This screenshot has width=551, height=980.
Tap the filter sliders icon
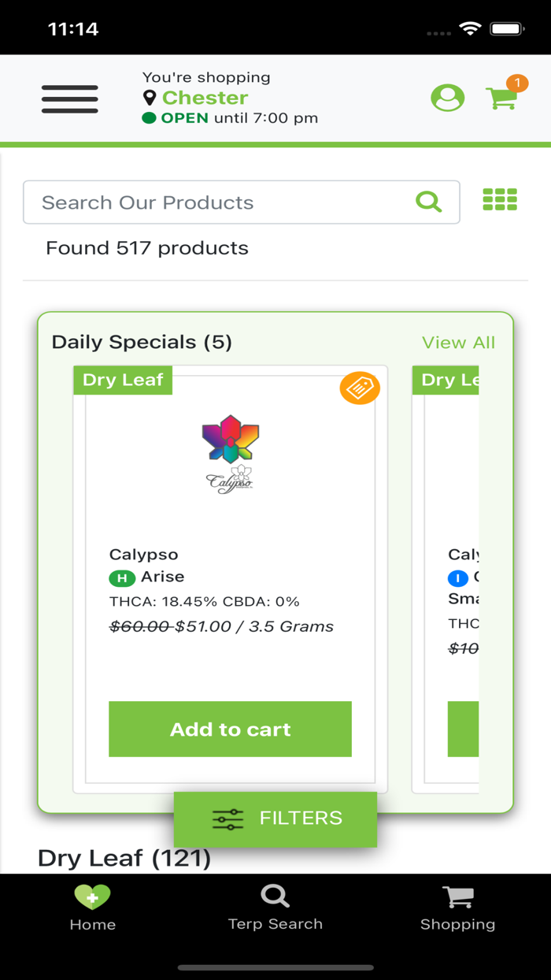coord(228,819)
